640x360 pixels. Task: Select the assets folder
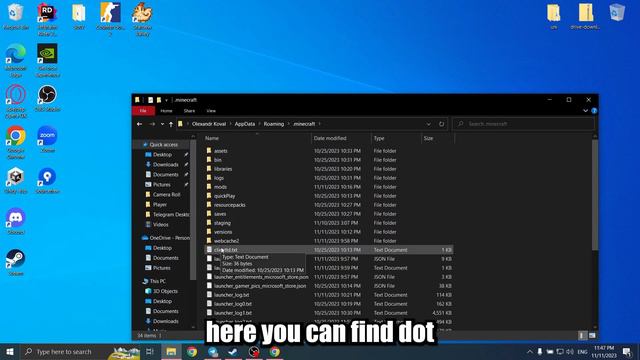(220, 151)
